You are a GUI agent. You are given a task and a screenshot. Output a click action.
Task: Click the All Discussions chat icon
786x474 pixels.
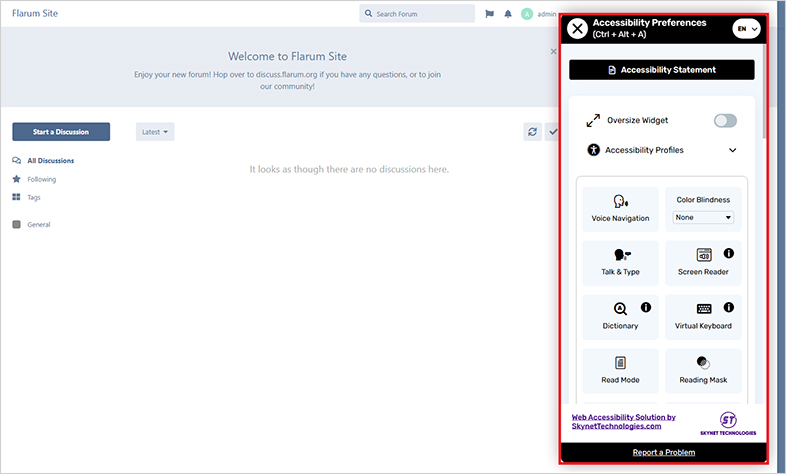tap(17, 160)
